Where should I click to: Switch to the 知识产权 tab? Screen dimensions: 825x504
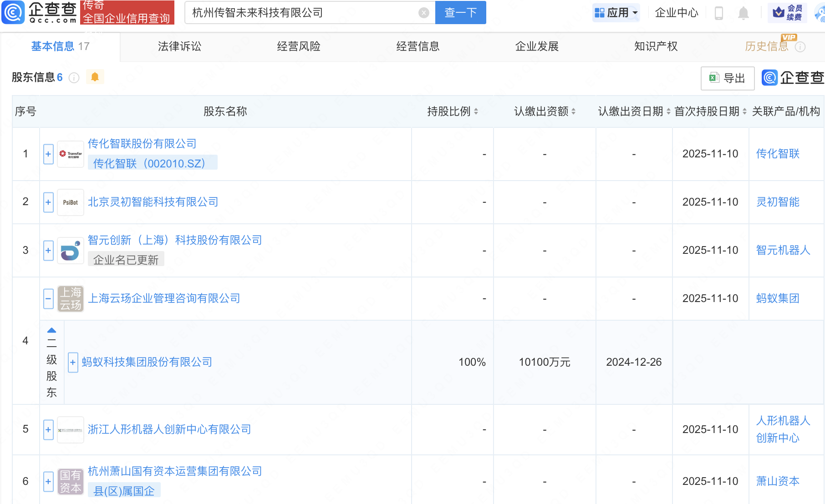coord(656,46)
